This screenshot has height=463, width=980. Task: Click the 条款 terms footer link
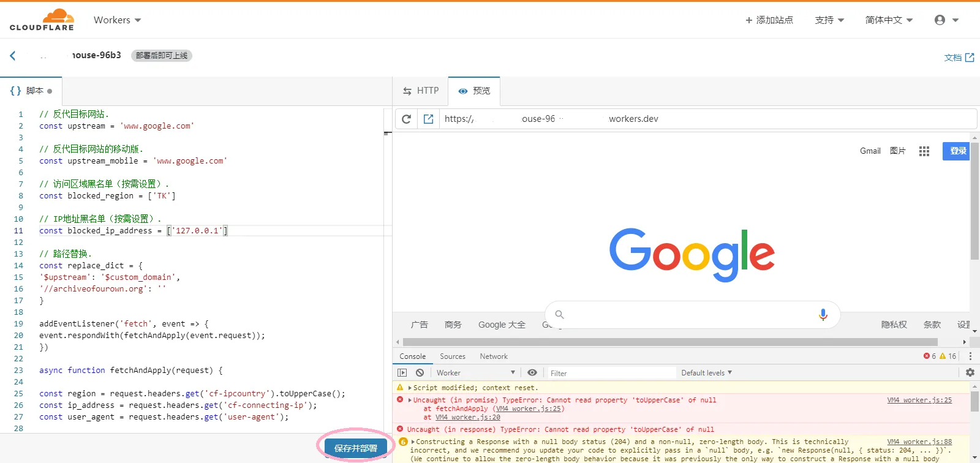[932, 325]
